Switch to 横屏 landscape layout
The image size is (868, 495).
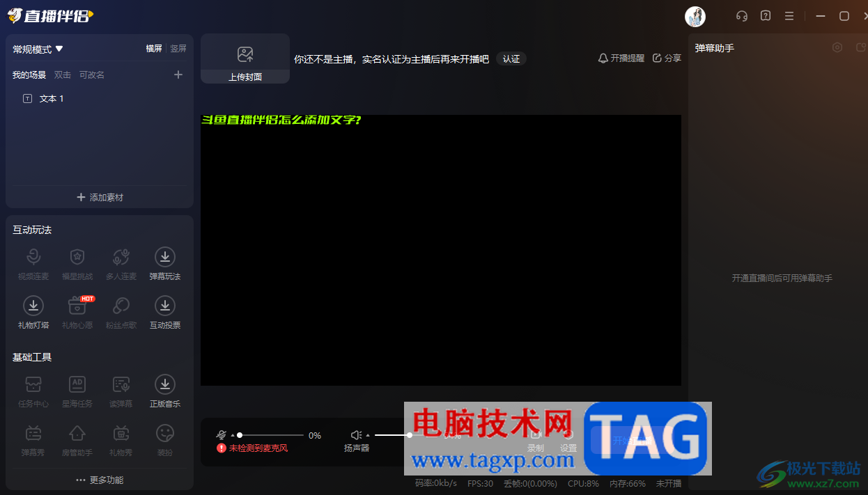154,49
